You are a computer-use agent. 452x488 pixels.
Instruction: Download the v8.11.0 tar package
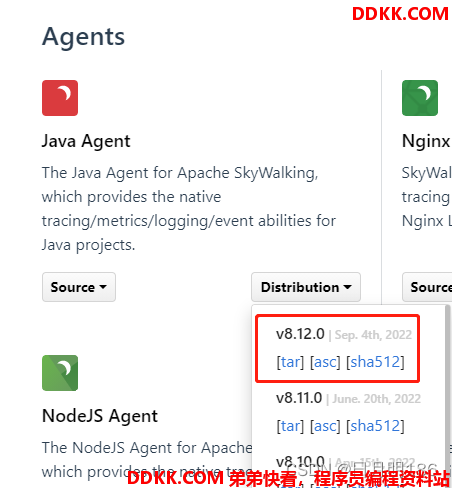(x=290, y=426)
